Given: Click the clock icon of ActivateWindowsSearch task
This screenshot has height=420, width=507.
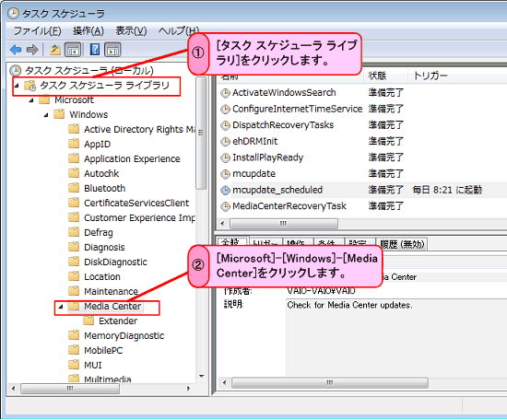Looking at the screenshot, I should click(x=225, y=93).
